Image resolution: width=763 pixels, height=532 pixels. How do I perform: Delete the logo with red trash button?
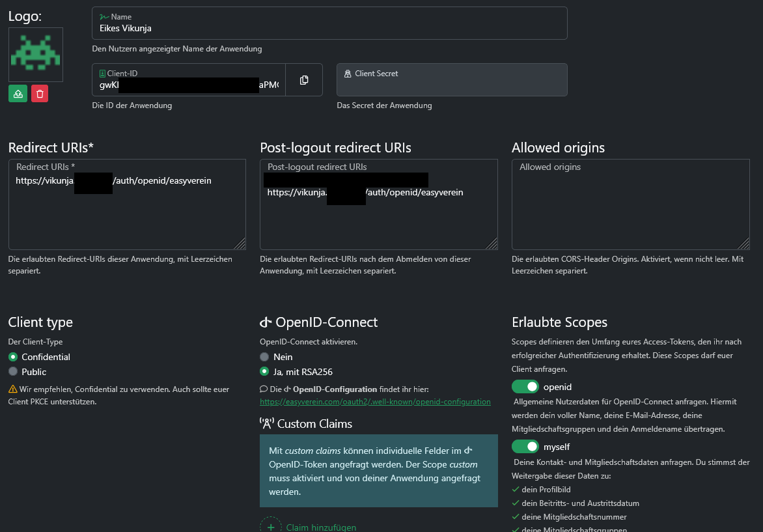click(40, 94)
